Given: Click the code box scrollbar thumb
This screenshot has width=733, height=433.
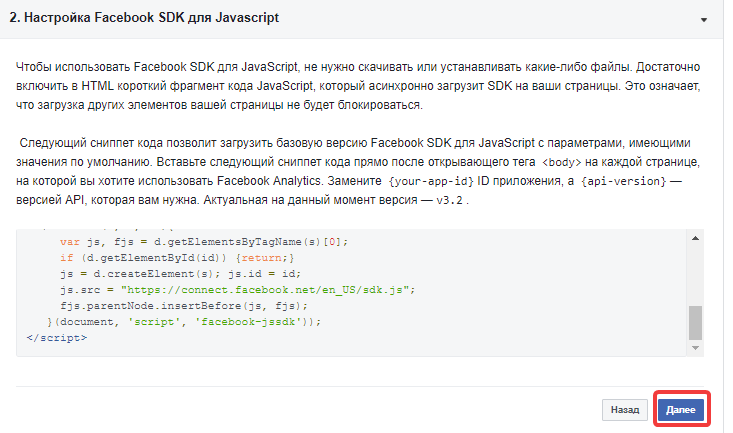Looking at the screenshot, I should click(x=695, y=323).
